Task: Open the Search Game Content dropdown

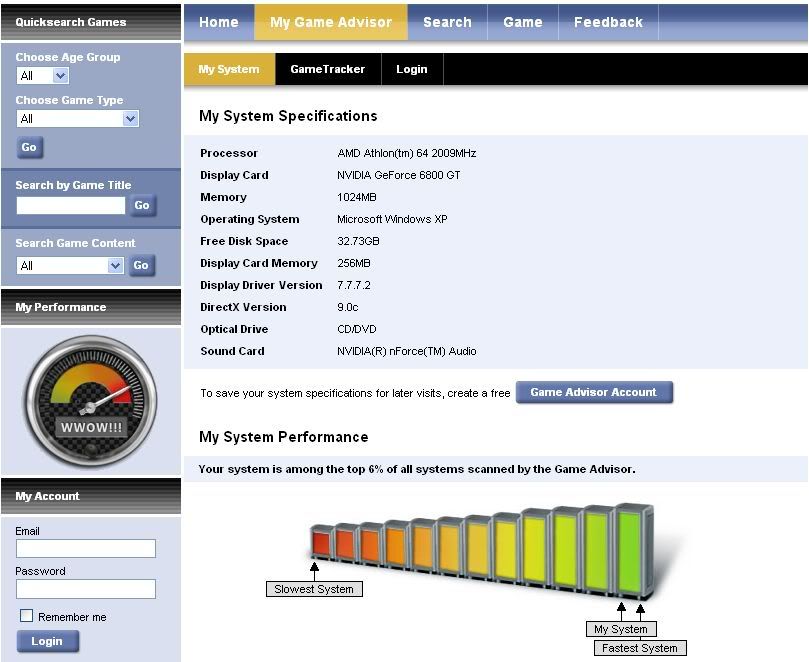Action: point(69,265)
